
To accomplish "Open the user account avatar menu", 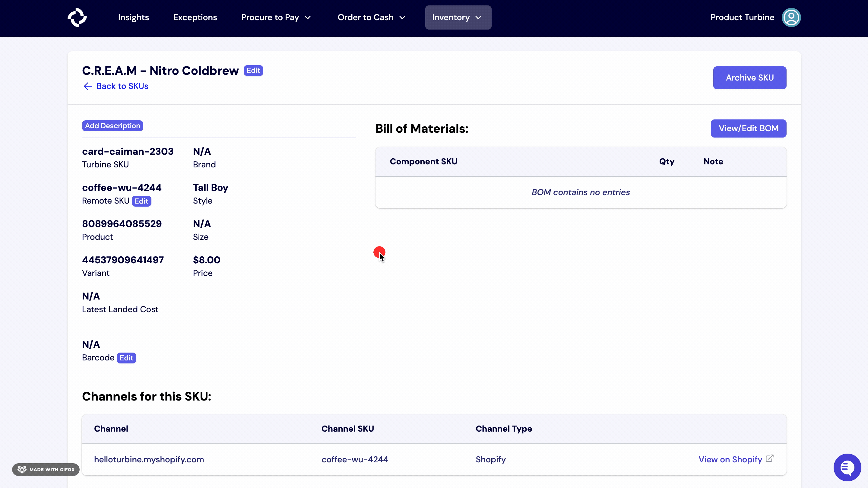I will pos(791,17).
